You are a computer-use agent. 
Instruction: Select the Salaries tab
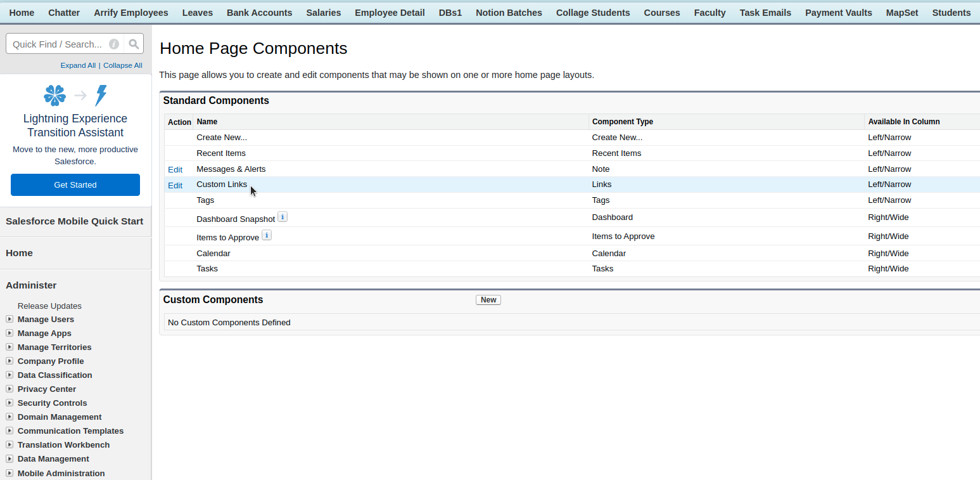(x=324, y=13)
